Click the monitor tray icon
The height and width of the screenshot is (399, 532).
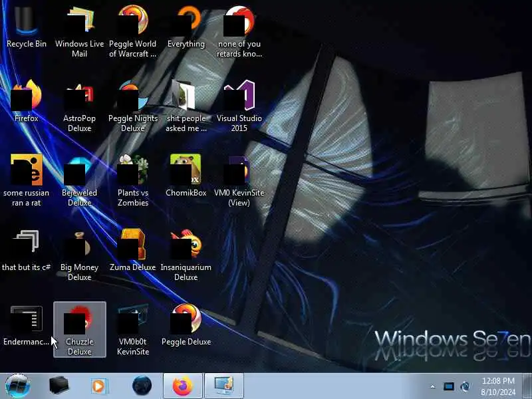pos(448,386)
